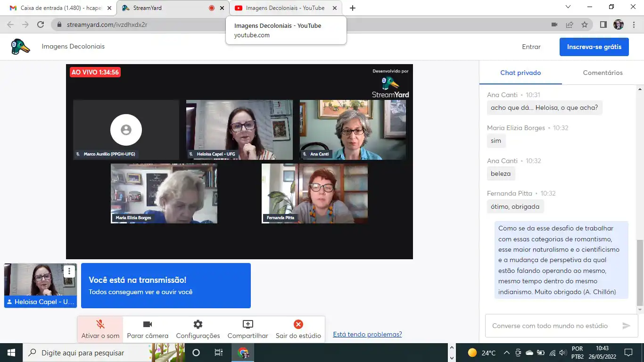Viewport: 644px width, 362px height.
Task: Expand system tray hidden icons chevron
Action: [x=507, y=353]
